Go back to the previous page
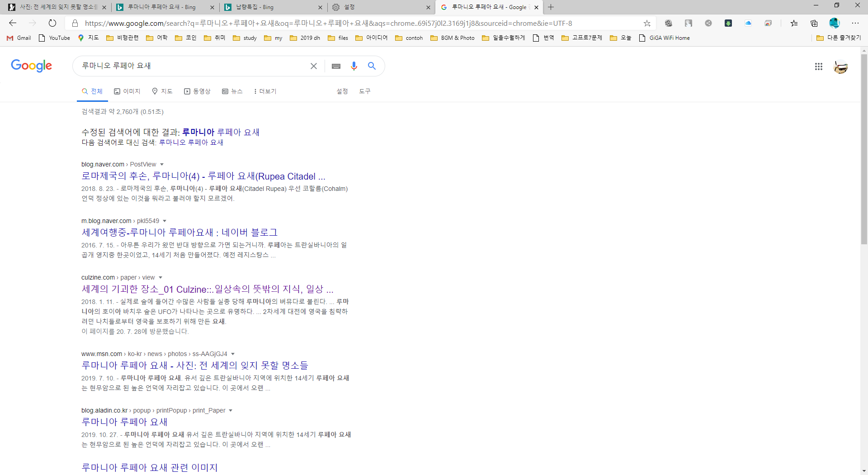The image size is (868, 475). [x=13, y=23]
